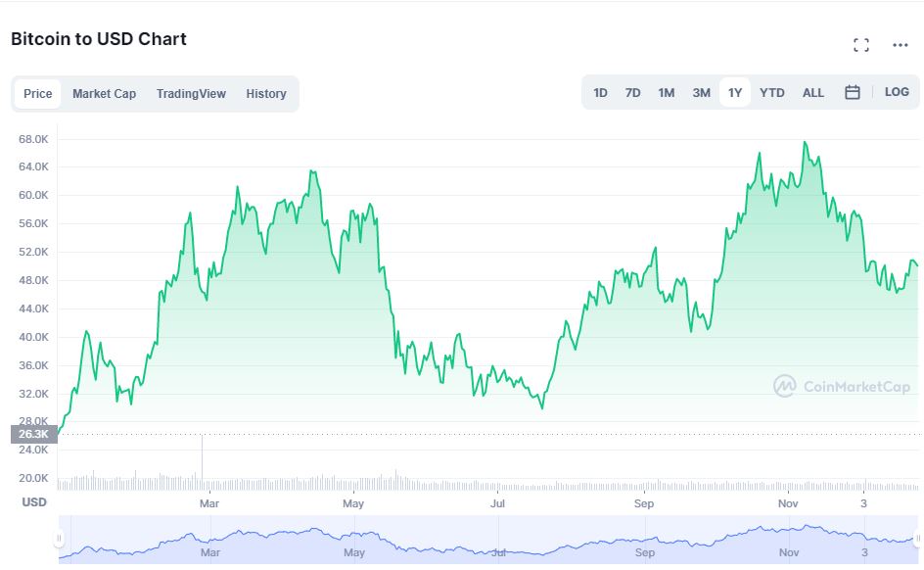Click the Nov label on the main chart axis
The image size is (924, 570).
[788, 503]
